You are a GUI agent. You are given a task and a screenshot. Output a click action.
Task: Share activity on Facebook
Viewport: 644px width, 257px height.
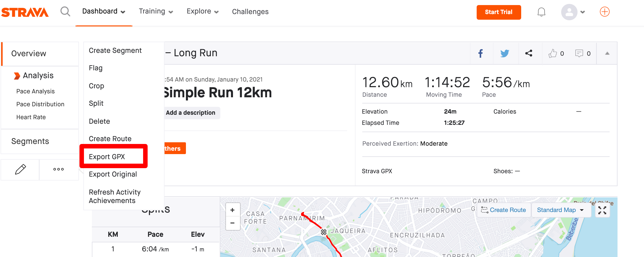click(x=481, y=53)
